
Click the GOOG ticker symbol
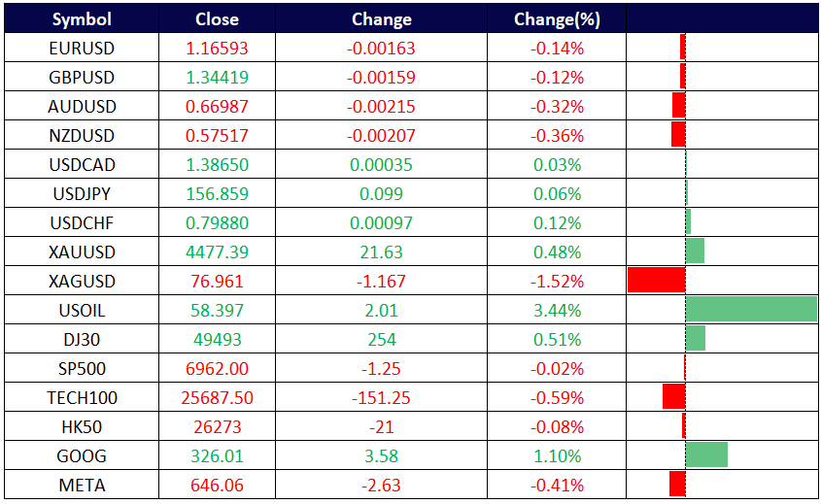tap(82, 456)
